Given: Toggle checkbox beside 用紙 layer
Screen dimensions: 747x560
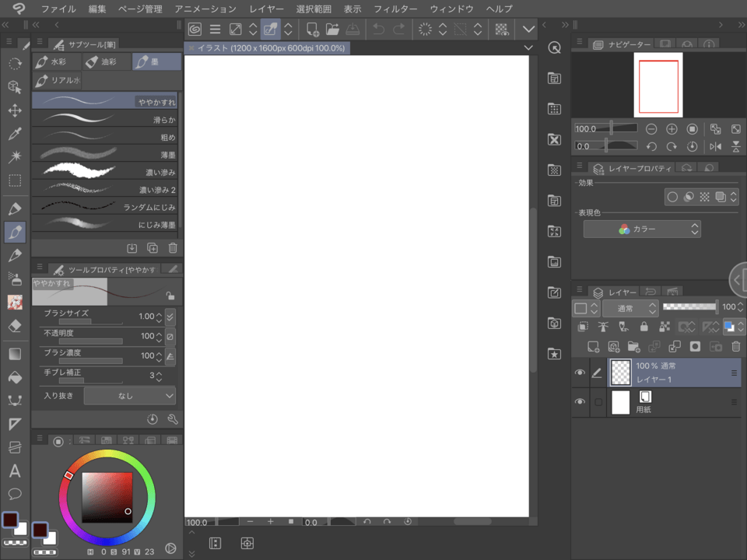Looking at the screenshot, I should point(598,402).
